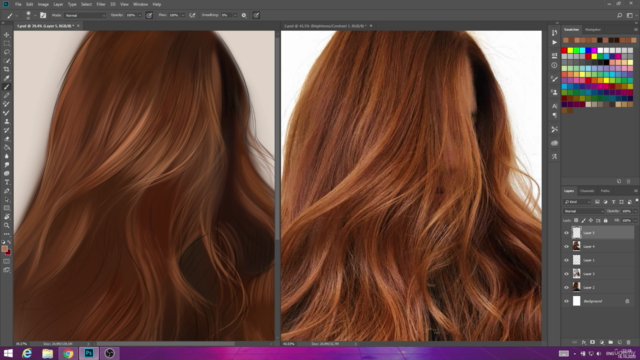Add a layer style (fx)
640x360 pixels.
pos(584,342)
